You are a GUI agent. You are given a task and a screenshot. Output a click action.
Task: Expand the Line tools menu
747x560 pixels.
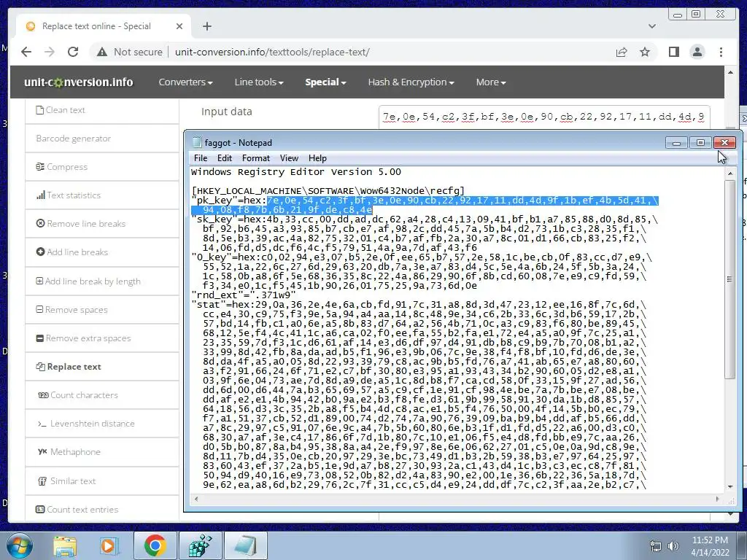click(259, 82)
